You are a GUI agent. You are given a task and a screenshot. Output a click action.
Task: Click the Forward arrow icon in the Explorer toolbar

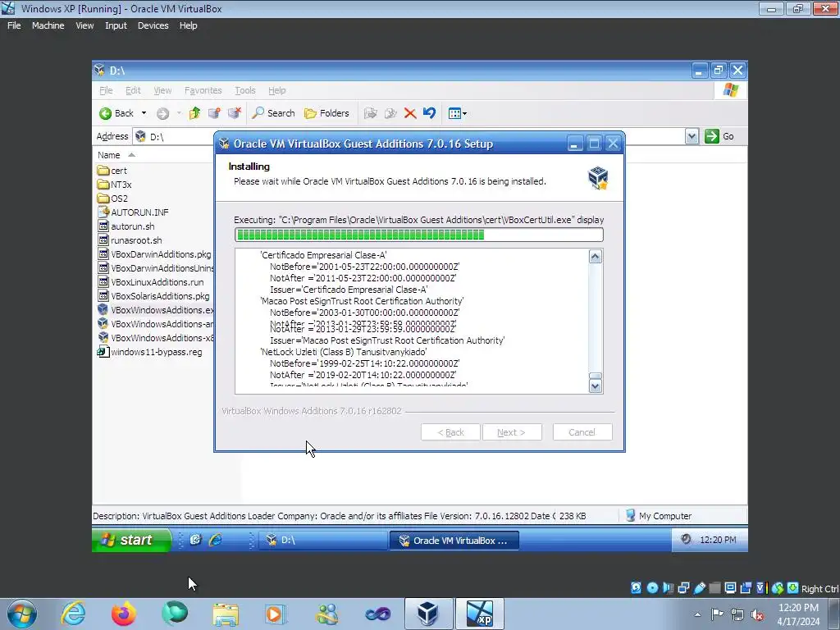coord(163,113)
